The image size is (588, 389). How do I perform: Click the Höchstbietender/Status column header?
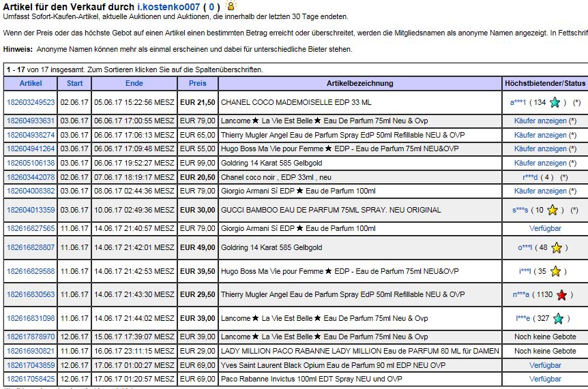point(545,83)
